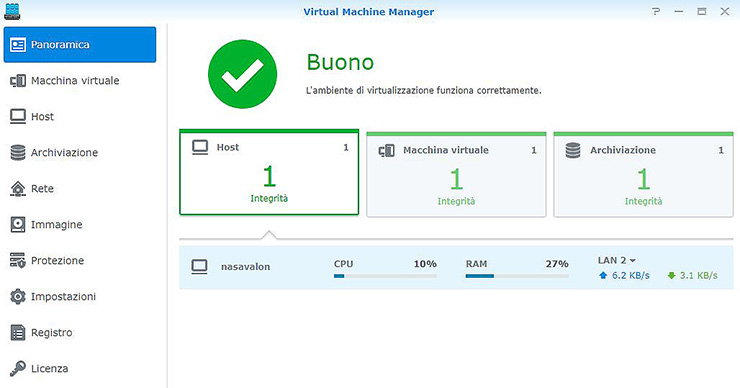
Task: Select the nasavalon host name
Action: pos(245,267)
